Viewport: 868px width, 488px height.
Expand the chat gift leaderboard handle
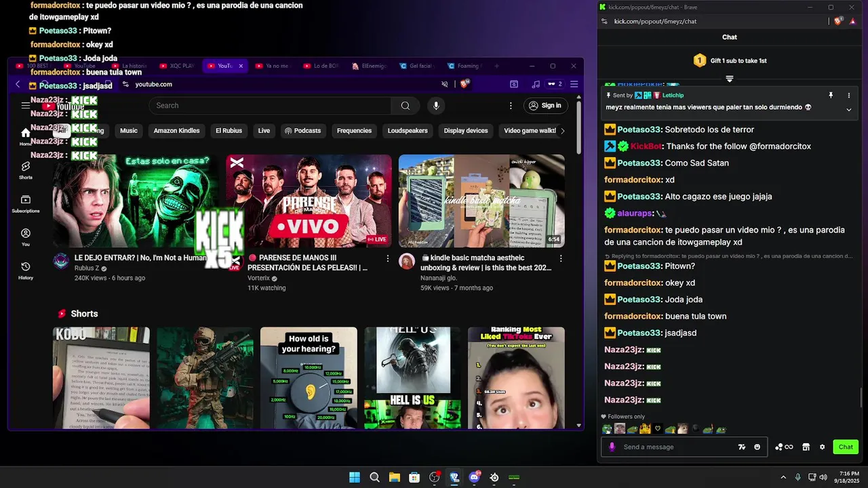coord(730,79)
